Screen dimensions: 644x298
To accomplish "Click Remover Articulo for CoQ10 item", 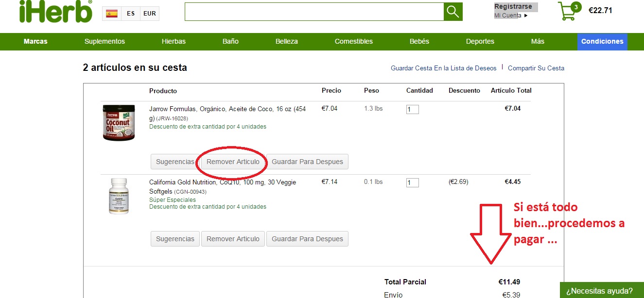I will click(x=233, y=239).
